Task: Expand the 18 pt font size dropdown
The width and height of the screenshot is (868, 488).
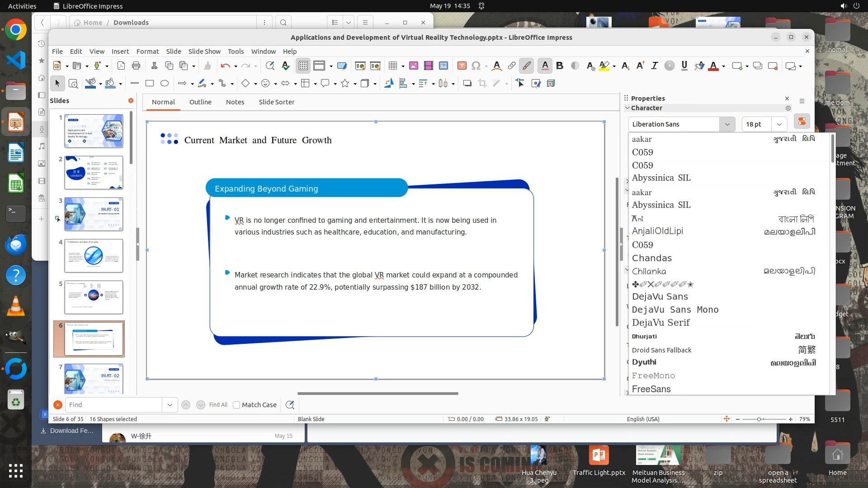Action: (x=779, y=124)
